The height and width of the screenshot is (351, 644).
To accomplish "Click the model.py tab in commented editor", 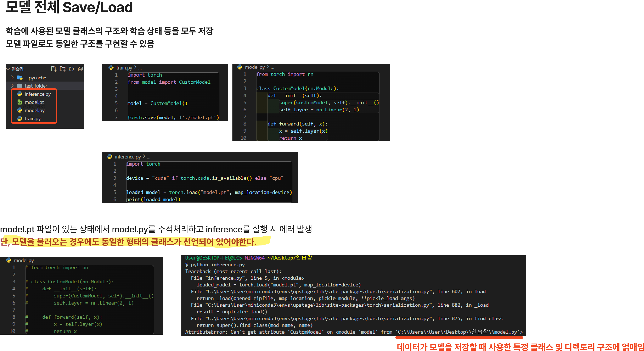I will point(24,260).
